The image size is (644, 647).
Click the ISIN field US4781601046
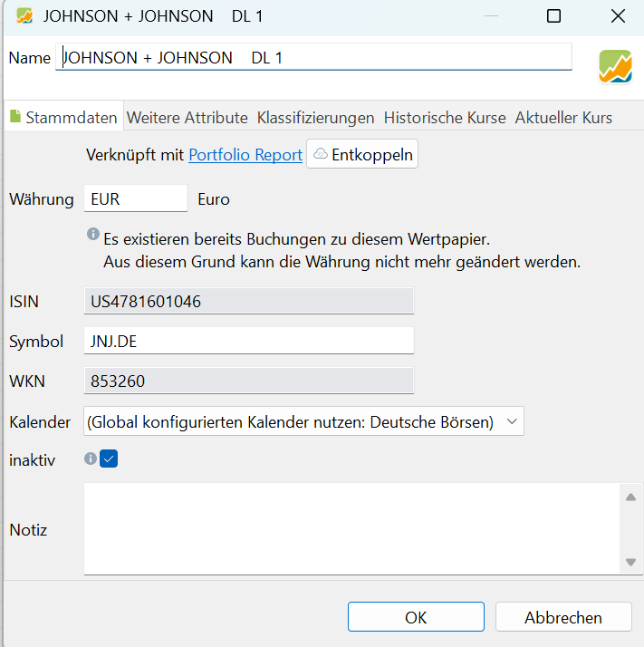click(249, 301)
